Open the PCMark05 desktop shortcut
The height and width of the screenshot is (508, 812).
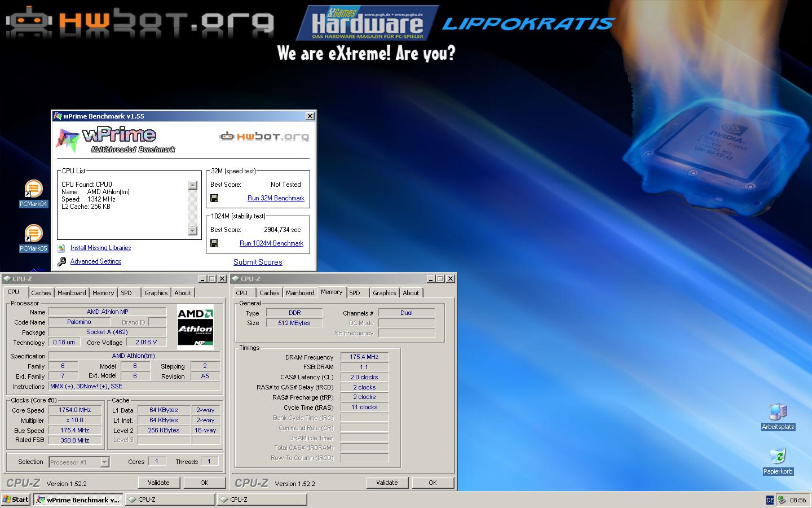coord(33,238)
